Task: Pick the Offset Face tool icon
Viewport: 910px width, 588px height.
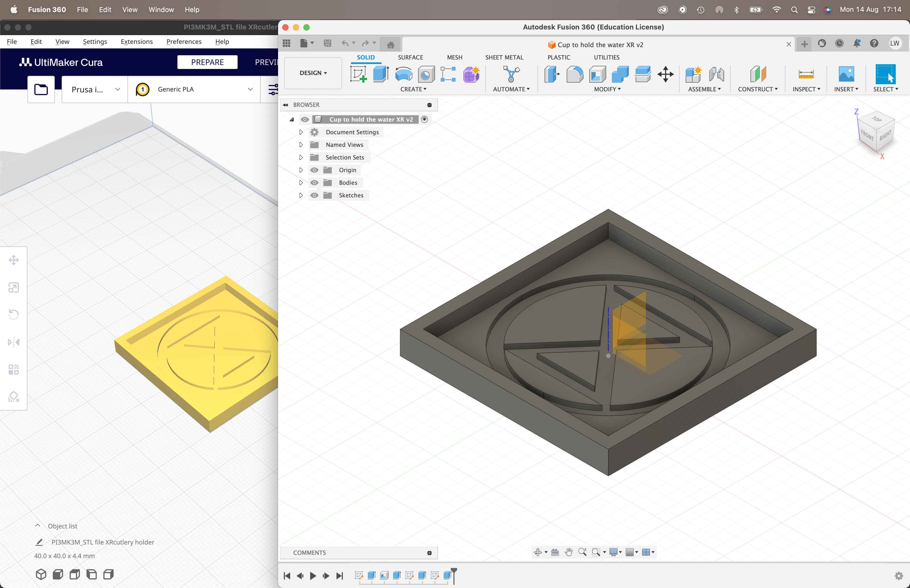Action: click(x=643, y=74)
